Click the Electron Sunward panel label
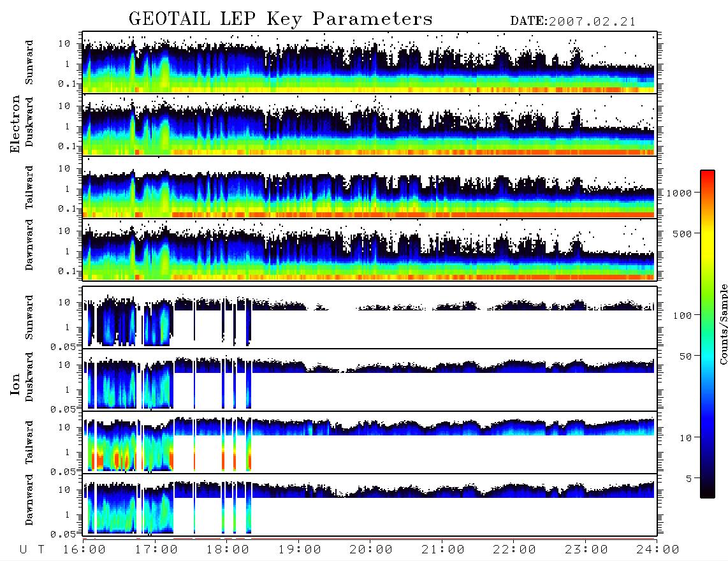The image size is (728, 561). point(29,62)
